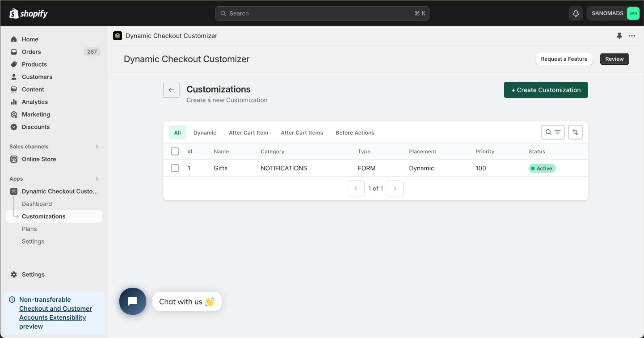This screenshot has width=644, height=338.
Task: Click the Dynamic Checkout Customizer sidebar app icon
Action: click(14, 191)
